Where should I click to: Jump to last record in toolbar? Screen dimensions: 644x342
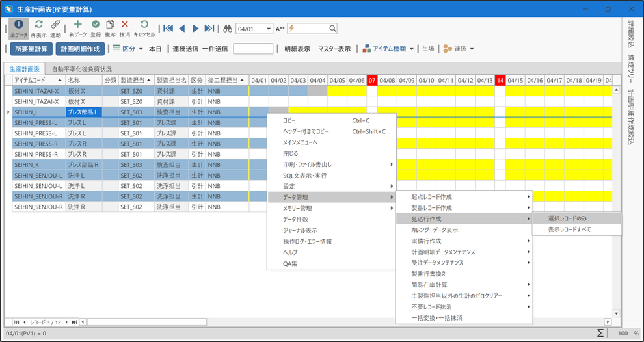coord(209,29)
